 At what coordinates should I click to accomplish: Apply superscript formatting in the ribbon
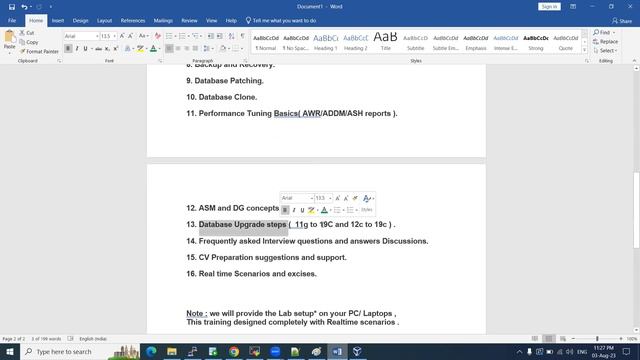tap(116, 49)
